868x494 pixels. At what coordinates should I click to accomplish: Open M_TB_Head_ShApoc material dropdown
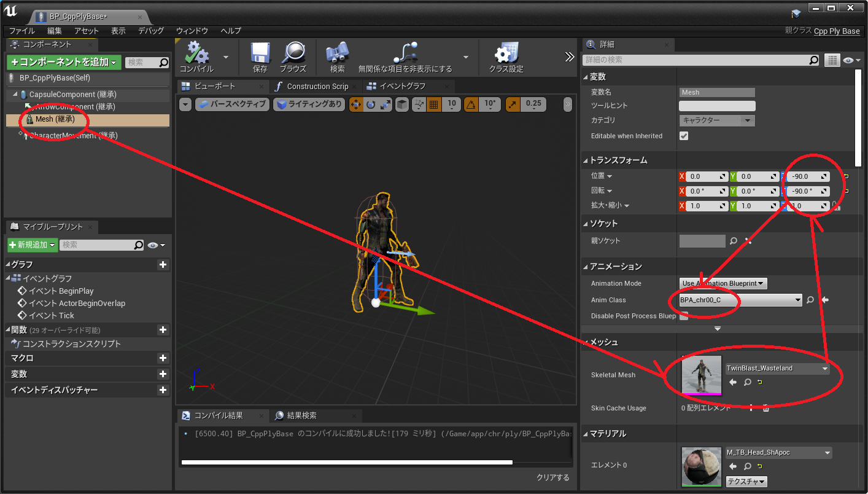778,452
